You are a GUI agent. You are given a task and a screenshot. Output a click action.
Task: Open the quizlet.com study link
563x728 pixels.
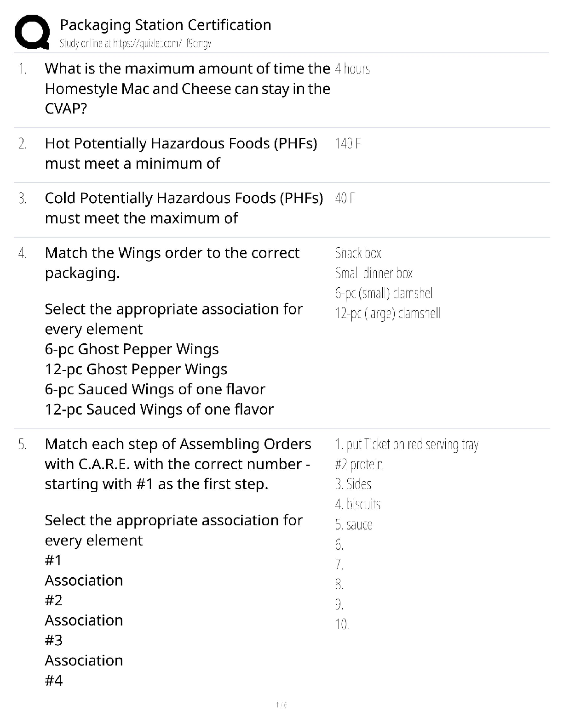[x=135, y=44]
